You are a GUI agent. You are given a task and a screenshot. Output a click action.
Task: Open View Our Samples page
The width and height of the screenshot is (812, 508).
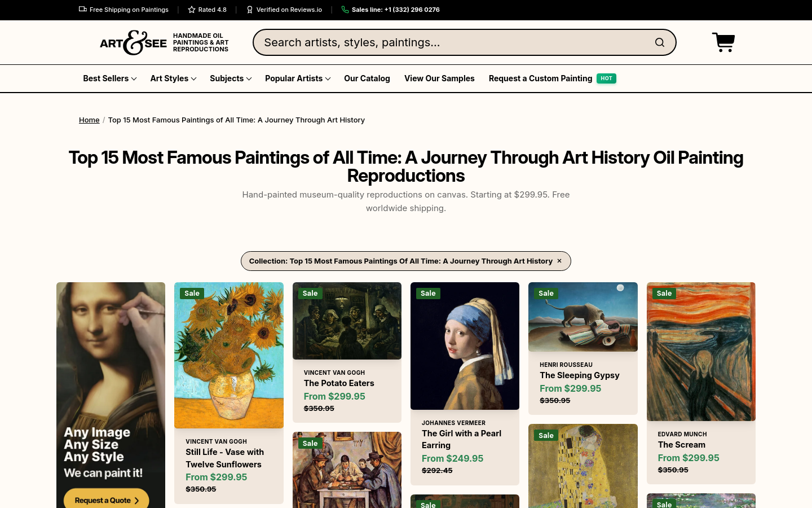[x=439, y=78]
